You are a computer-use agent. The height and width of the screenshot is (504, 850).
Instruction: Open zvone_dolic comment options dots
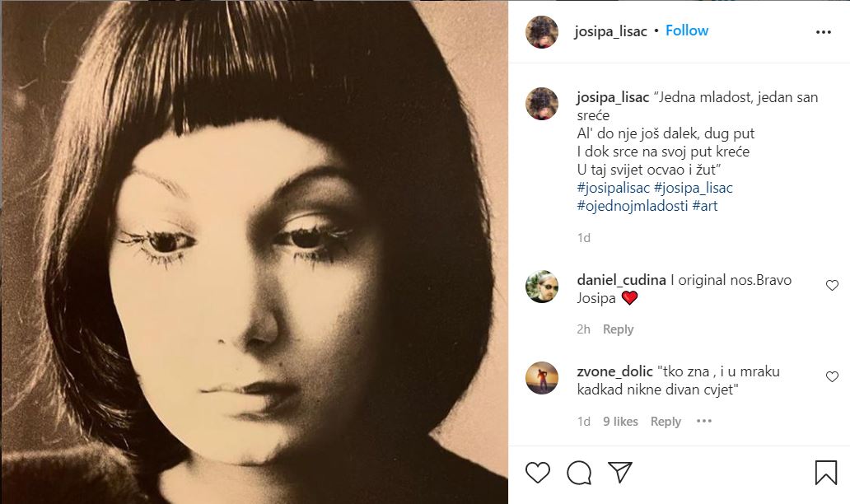pos(703,421)
